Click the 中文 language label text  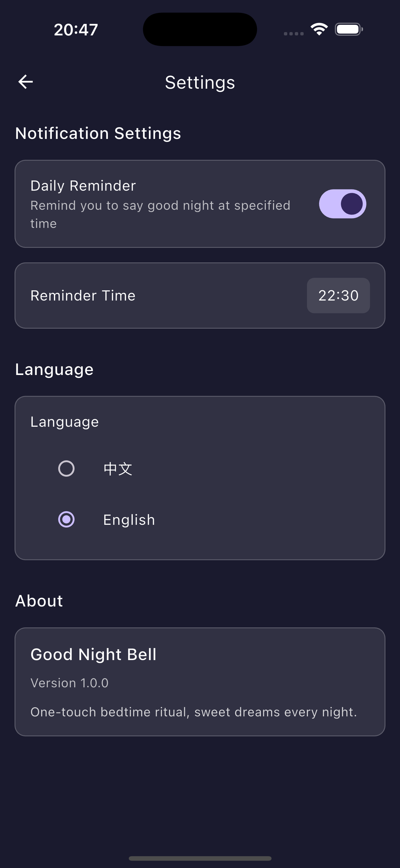(x=118, y=469)
